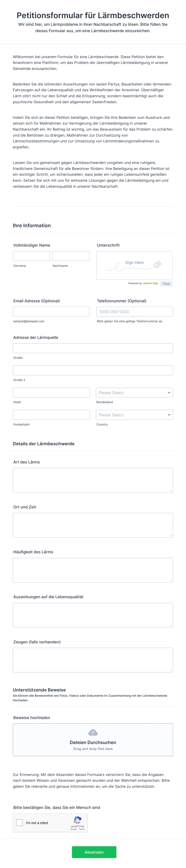Click inside the Art des Lärms textarea
186x868 pixels.
click(x=93, y=480)
